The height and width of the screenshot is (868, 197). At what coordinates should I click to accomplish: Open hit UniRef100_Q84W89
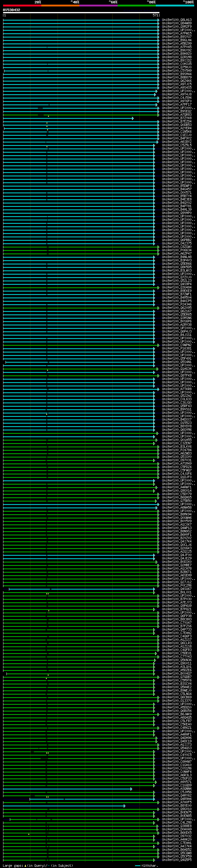click(177, 23)
